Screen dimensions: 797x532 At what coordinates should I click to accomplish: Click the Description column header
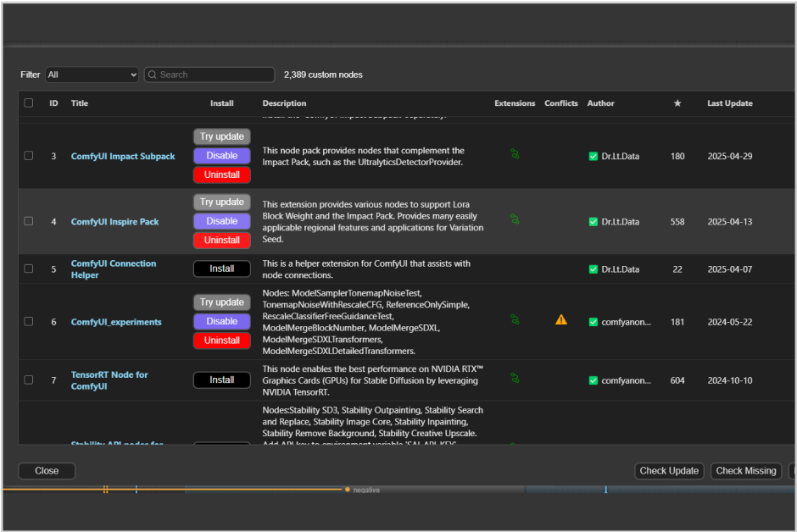click(x=284, y=103)
